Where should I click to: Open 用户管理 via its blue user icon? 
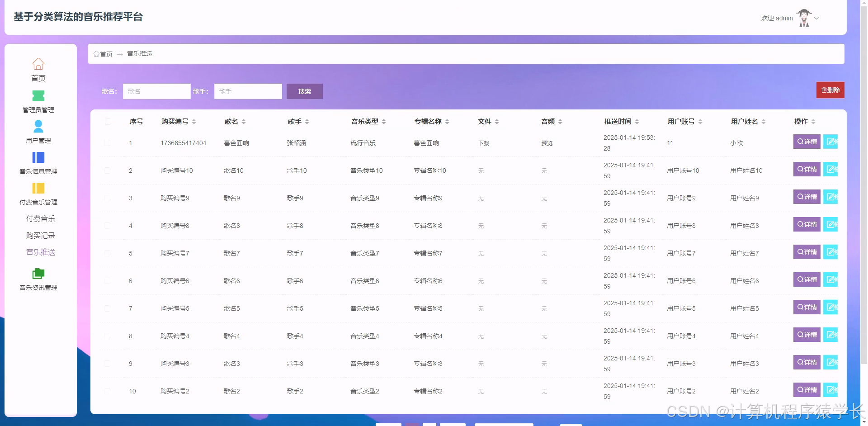click(38, 126)
